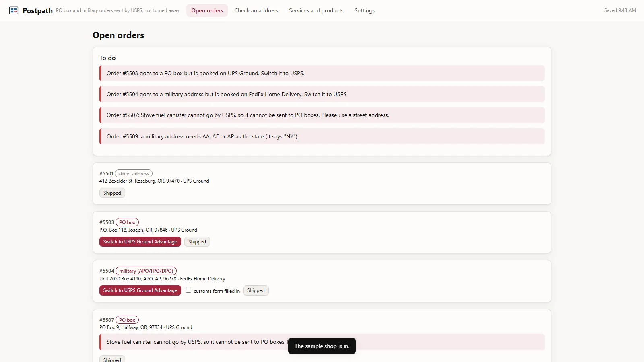Go to Check an address tab
Viewport: 644px width, 362px height.
pyautogui.click(x=256, y=10)
